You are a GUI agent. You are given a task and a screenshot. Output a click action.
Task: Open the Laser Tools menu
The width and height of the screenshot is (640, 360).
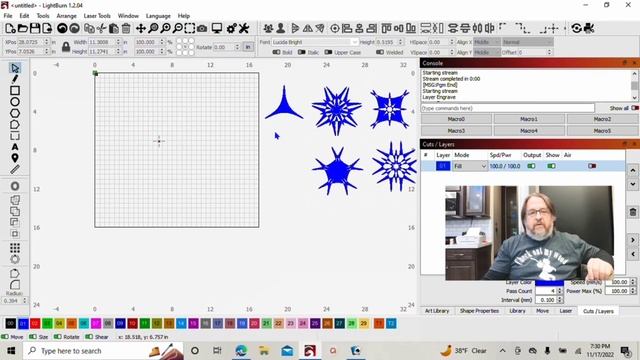[x=97, y=16]
